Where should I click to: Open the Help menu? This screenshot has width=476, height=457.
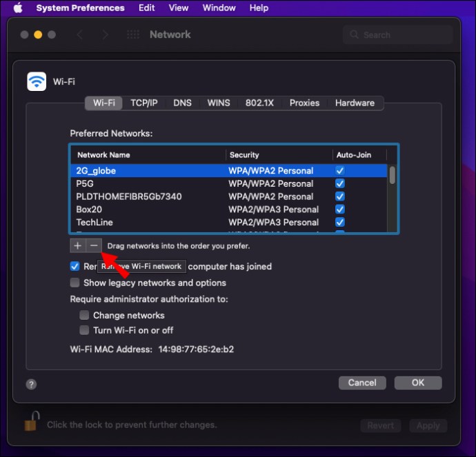[x=259, y=8]
